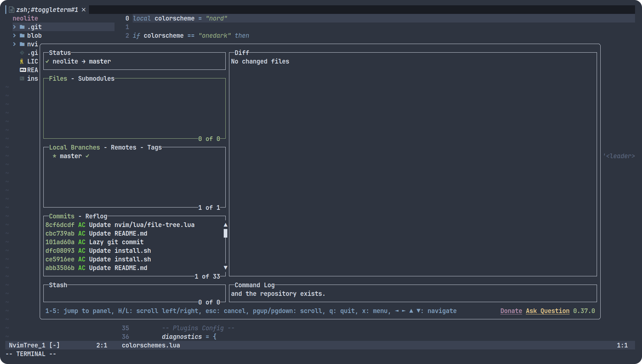The image size is (642, 364).
Task: Open the Reflog tab
Action: 96,216
